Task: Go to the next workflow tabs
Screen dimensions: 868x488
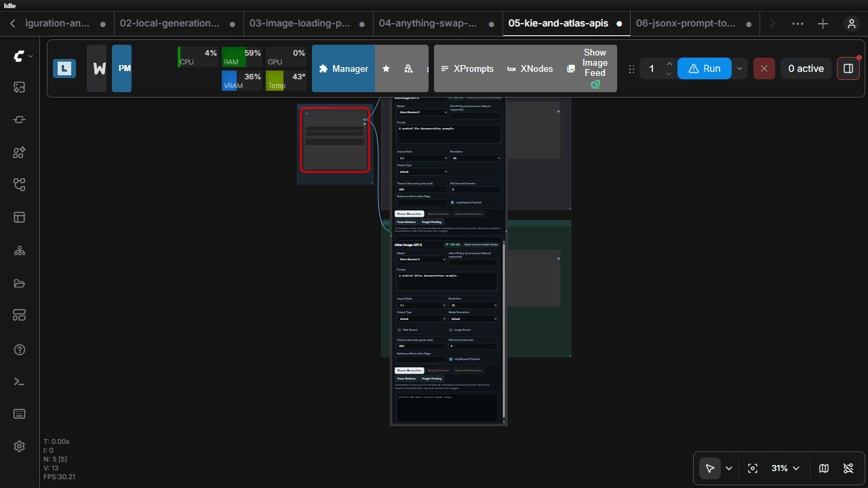Action: pos(772,24)
